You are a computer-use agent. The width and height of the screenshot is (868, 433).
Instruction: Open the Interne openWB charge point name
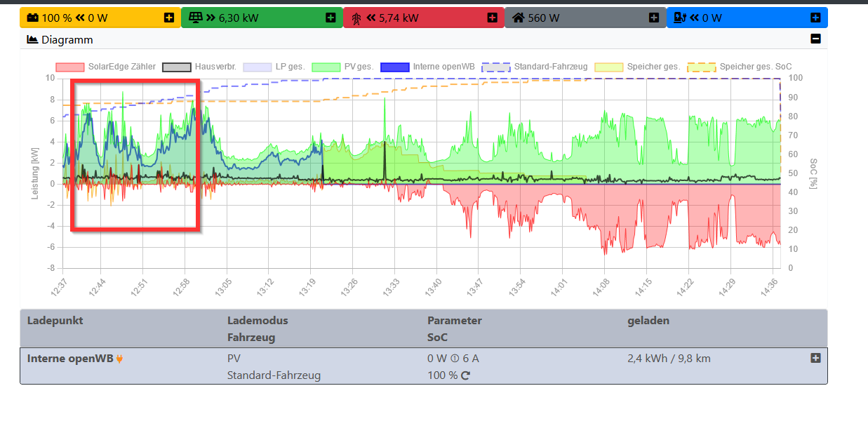70,359
